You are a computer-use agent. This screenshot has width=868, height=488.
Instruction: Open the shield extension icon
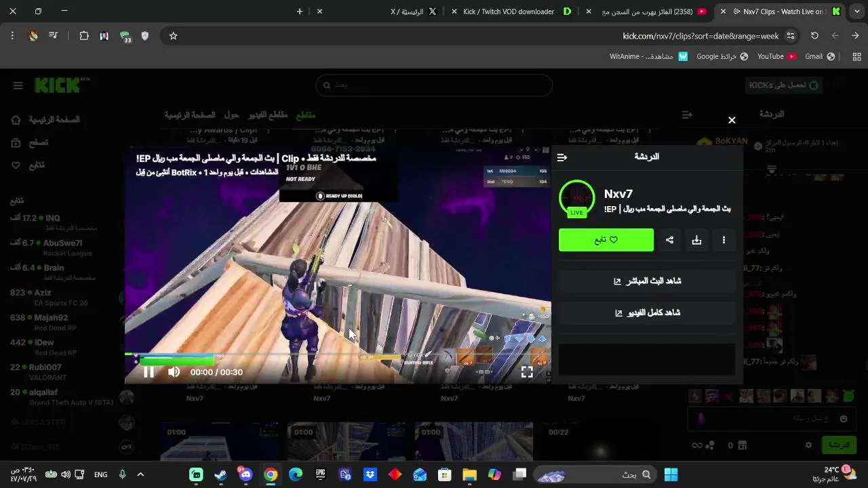145,36
